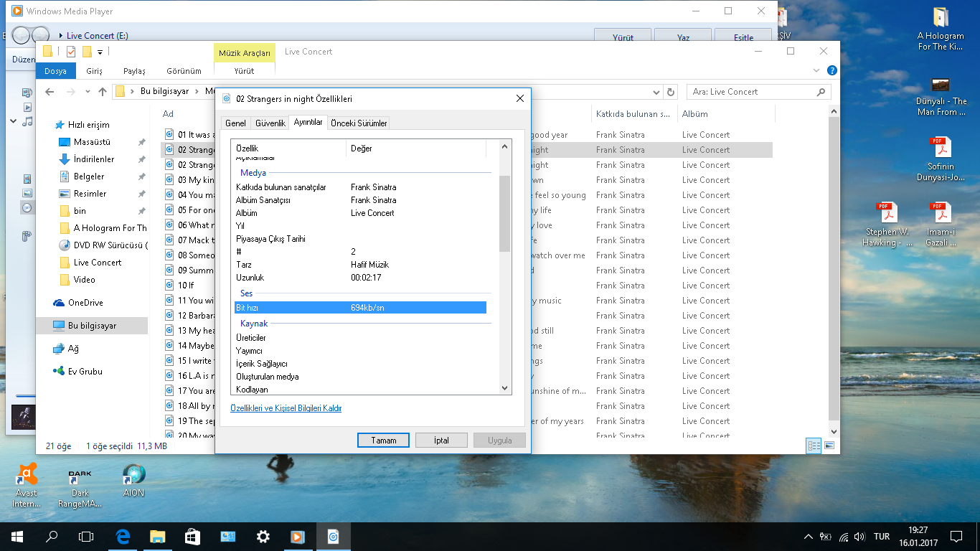Click the Özellikleri ve Kişisel Bilgileri Kaldır link

tap(286, 408)
